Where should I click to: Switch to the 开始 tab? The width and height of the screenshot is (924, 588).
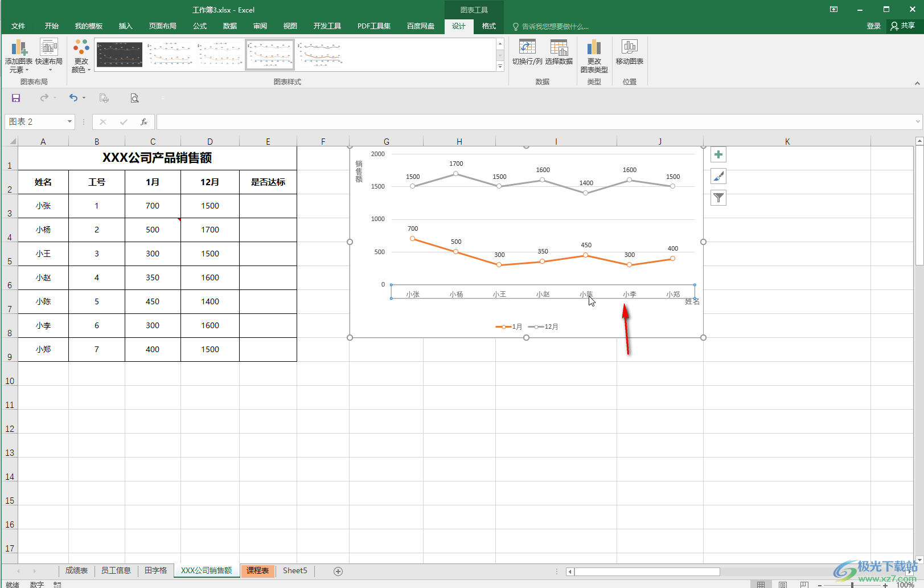[x=52, y=26]
